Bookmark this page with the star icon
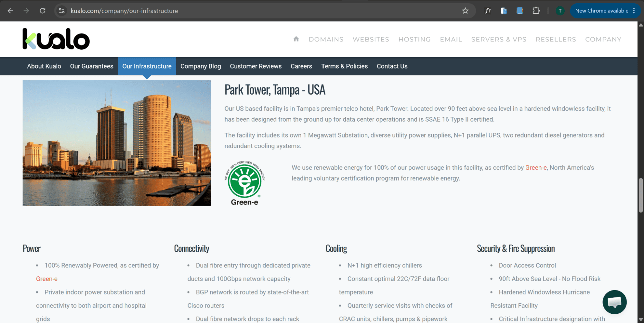 click(x=465, y=11)
